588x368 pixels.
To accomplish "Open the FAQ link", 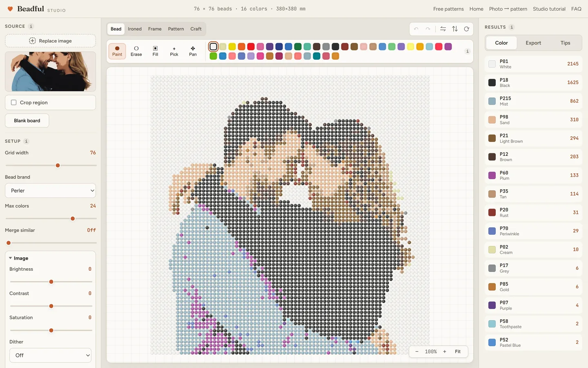I will (576, 9).
